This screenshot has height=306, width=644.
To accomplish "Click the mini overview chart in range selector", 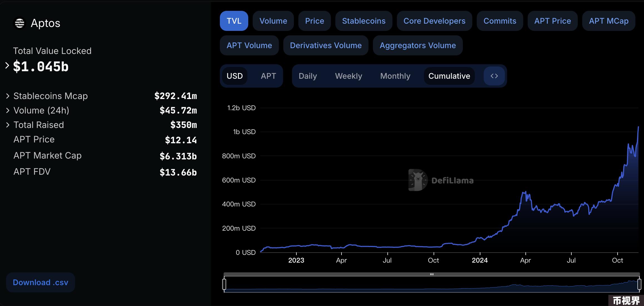I will (x=432, y=284).
